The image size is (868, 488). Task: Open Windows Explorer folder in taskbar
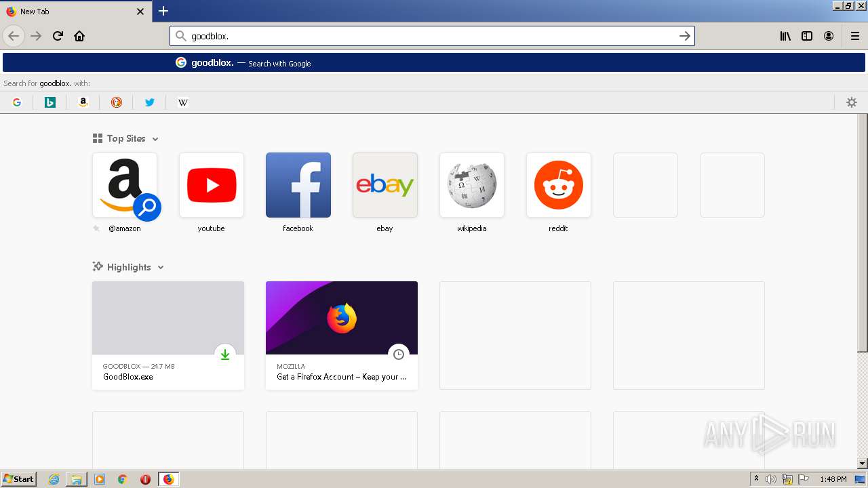point(77,479)
